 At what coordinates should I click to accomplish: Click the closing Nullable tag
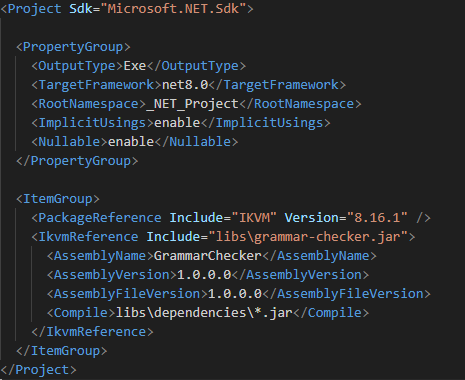click(x=196, y=142)
